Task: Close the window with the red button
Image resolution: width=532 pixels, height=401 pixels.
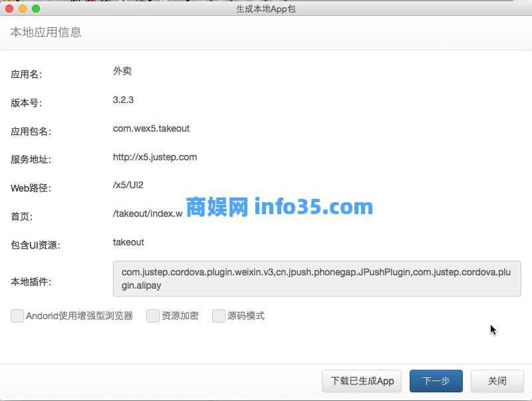Action: click(9, 9)
